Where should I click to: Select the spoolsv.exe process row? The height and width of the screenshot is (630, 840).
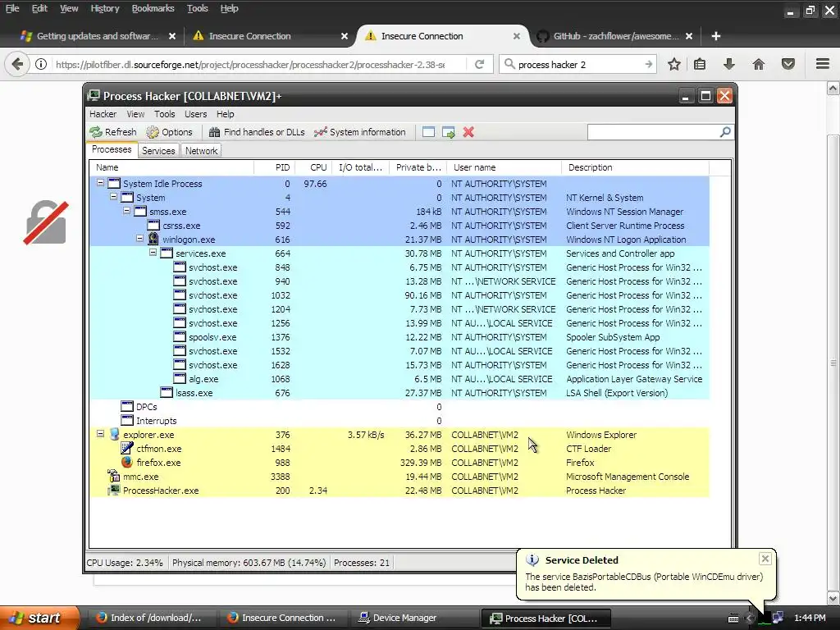click(399, 337)
